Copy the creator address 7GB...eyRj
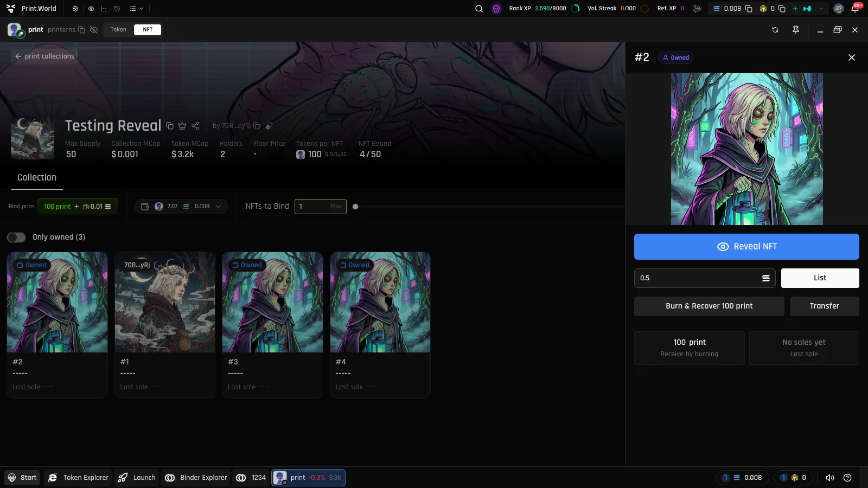Viewport: 868px width, 488px height. click(x=257, y=126)
